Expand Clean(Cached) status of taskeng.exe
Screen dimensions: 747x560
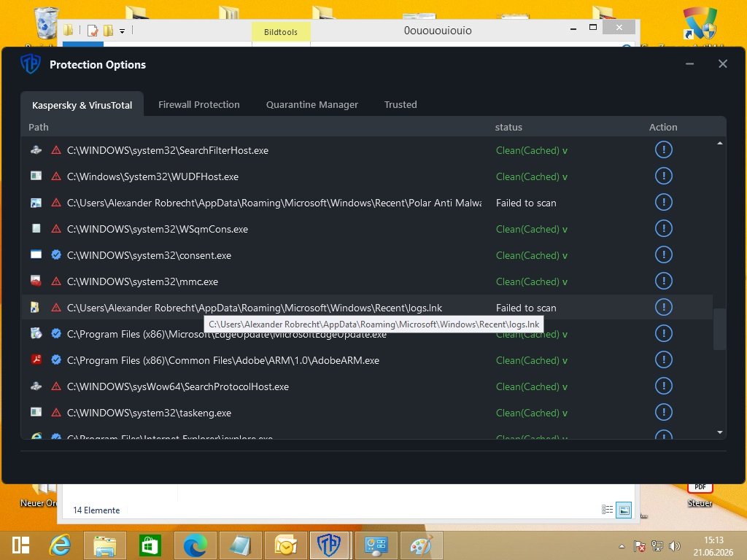click(531, 413)
